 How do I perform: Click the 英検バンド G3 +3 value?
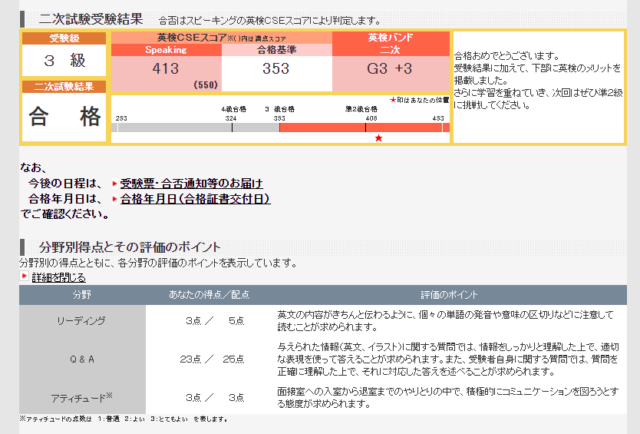pos(389,69)
